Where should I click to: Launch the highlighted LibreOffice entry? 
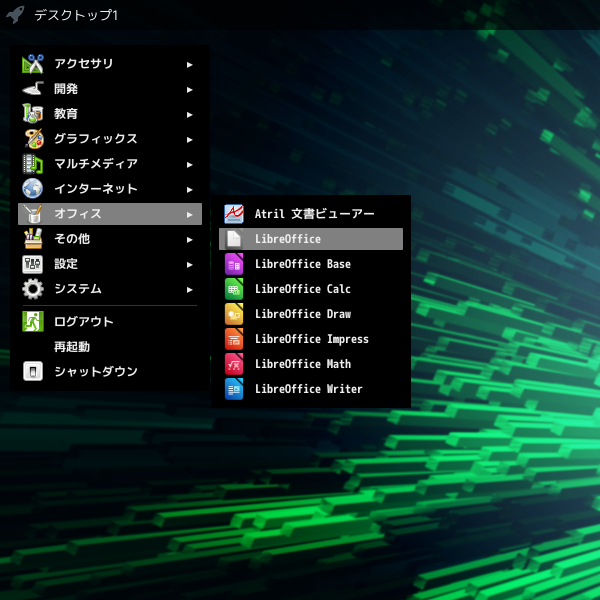311,239
